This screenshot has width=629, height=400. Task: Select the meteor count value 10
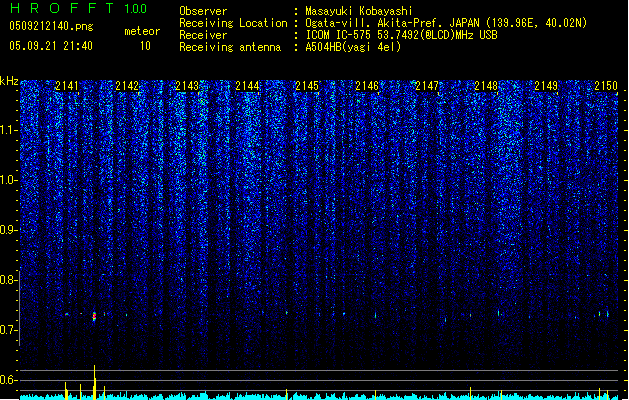tap(145, 46)
